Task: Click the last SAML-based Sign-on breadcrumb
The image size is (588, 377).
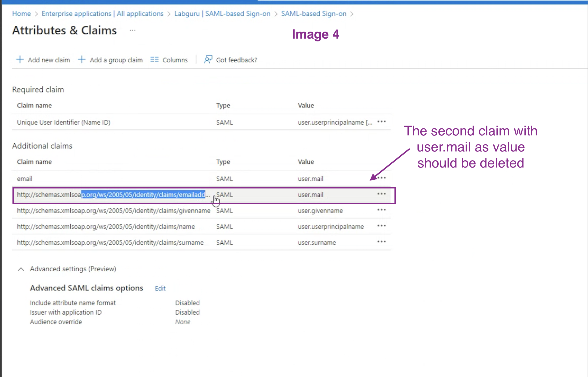Action: click(314, 14)
